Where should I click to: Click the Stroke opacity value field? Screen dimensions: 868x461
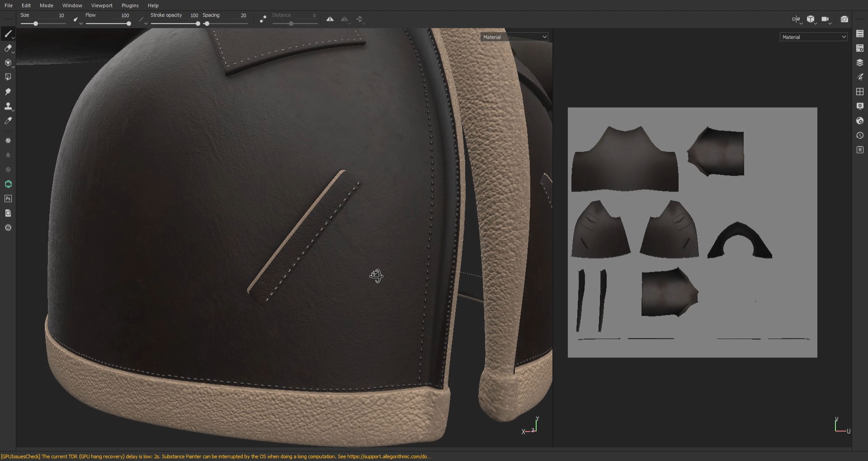coord(194,15)
